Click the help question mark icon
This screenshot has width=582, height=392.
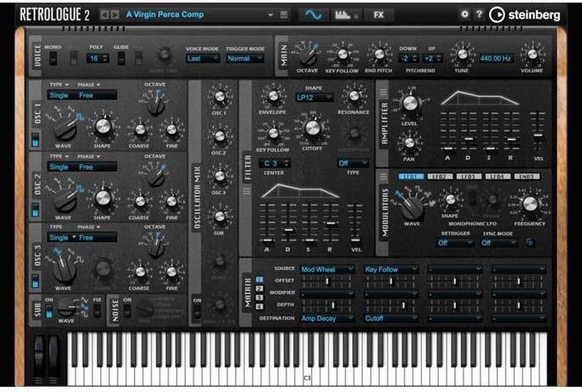tap(478, 14)
